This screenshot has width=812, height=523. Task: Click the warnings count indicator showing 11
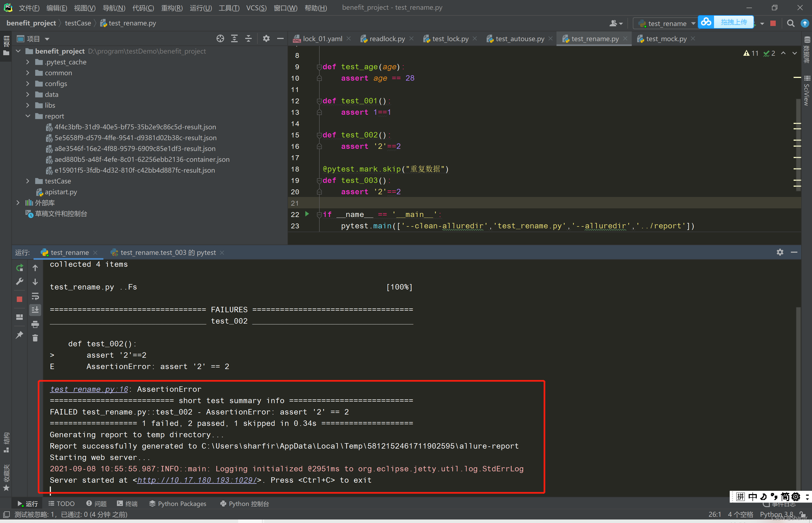pyautogui.click(x=751, y=53)
